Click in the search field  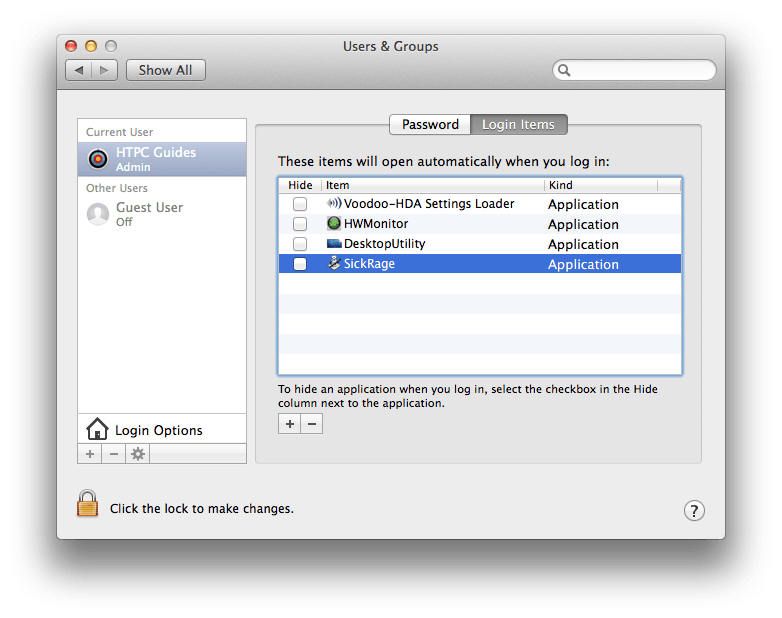point(640,70)
